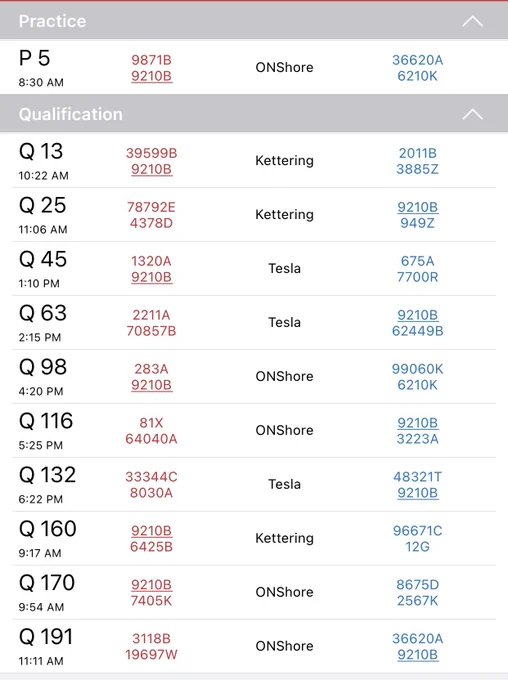Select team 2011B in Q 13
This screenshot has height=680, width=508.
(x=417, y=153)
